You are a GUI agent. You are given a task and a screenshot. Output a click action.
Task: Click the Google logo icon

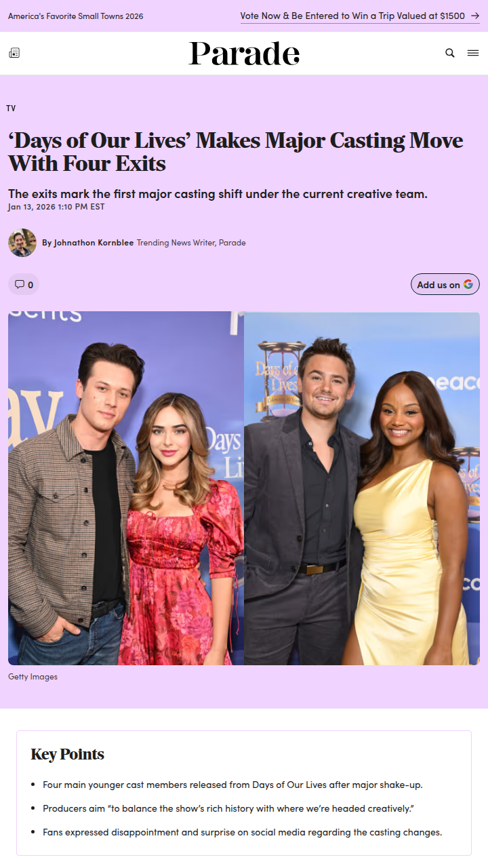(468, 284)
